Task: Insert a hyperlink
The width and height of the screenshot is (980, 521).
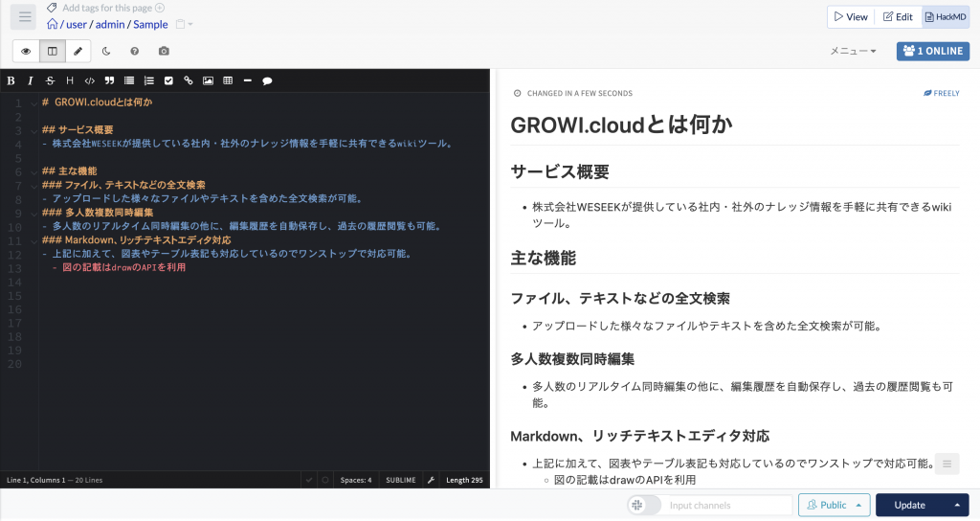Action: (189, 80)
